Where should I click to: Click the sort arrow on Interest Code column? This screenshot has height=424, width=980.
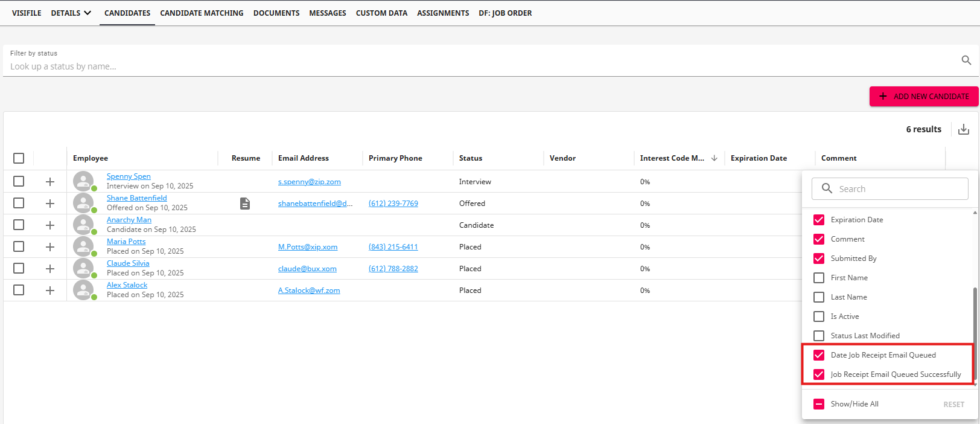pyautogui.click(x=714, y=158)
